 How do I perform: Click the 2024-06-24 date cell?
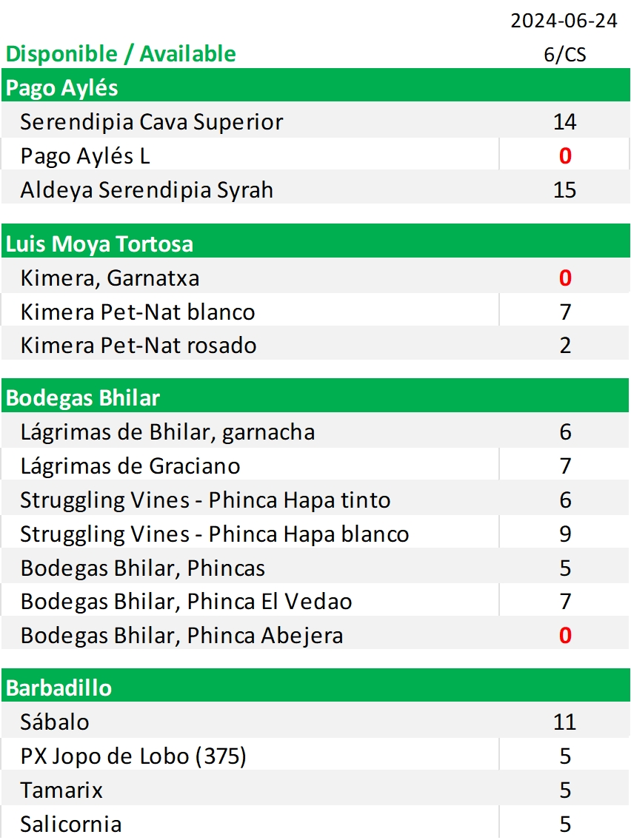coord(564,21)
